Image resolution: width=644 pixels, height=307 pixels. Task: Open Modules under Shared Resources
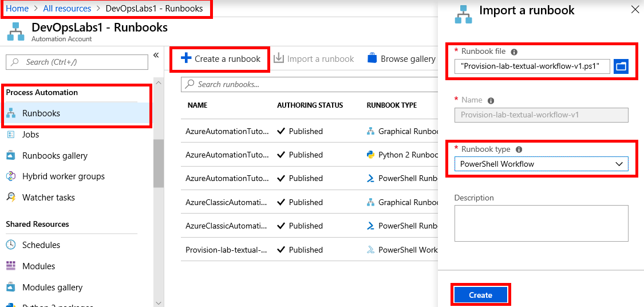click(38, 266)
